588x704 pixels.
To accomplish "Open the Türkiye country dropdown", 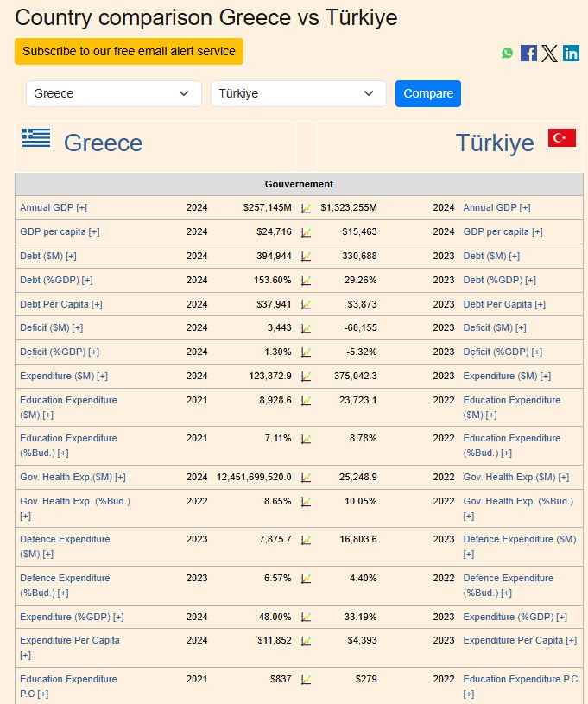I will (298, 93).
